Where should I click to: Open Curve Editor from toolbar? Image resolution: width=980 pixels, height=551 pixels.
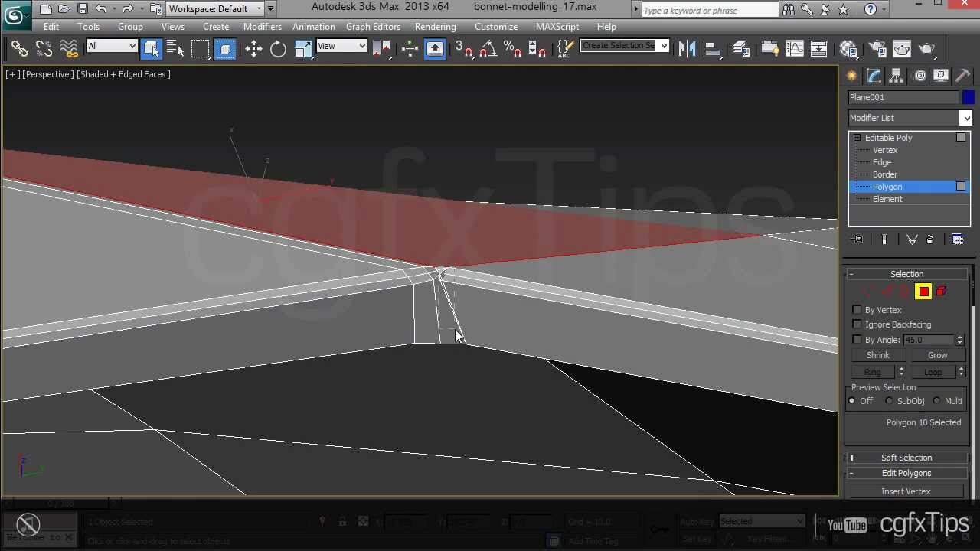click(794, 49)
